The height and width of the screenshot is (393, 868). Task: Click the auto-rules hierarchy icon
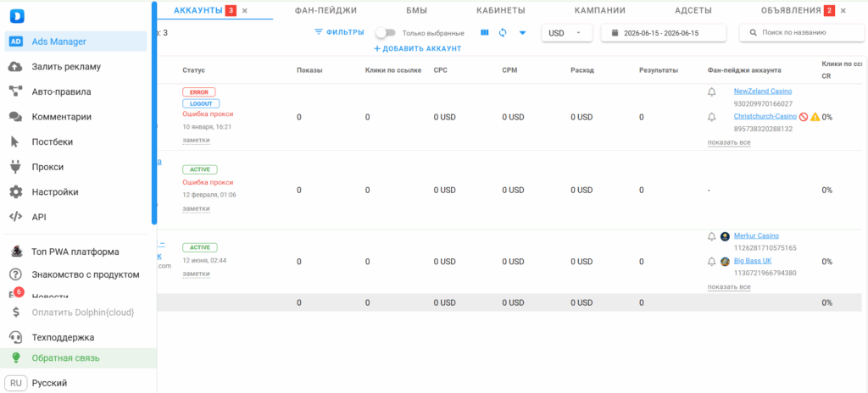click(15, 91)
